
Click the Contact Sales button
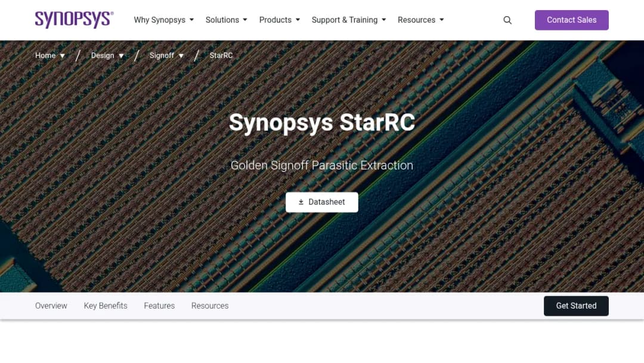click(572, 20)
